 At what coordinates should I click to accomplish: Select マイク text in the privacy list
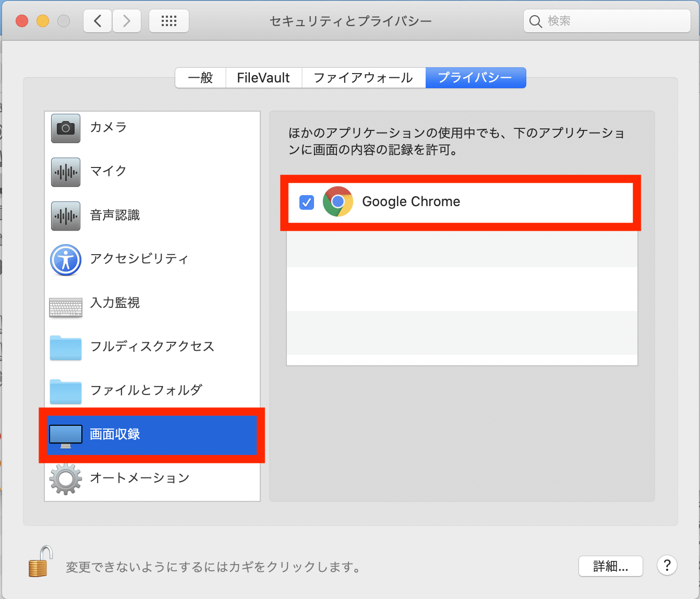coord(108,171)
